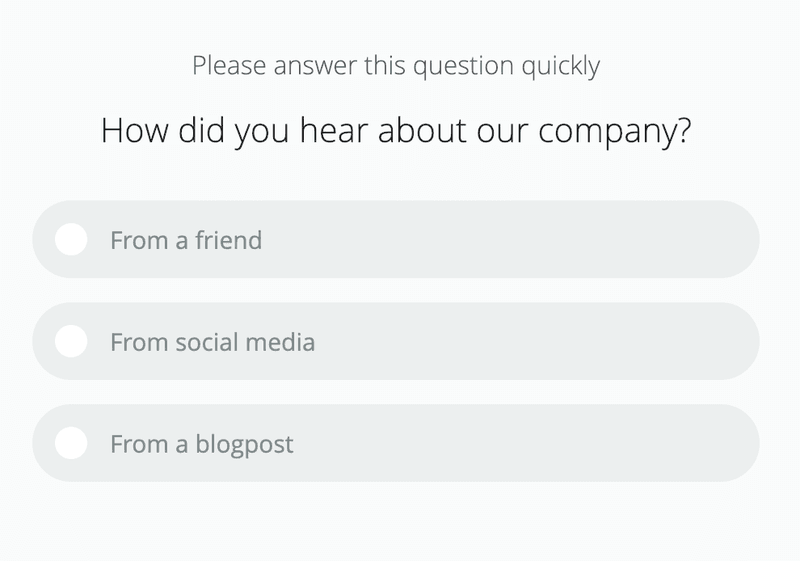Click the "From social media" label text
This screenshot has width=800, height=561.
click(212, 342)
